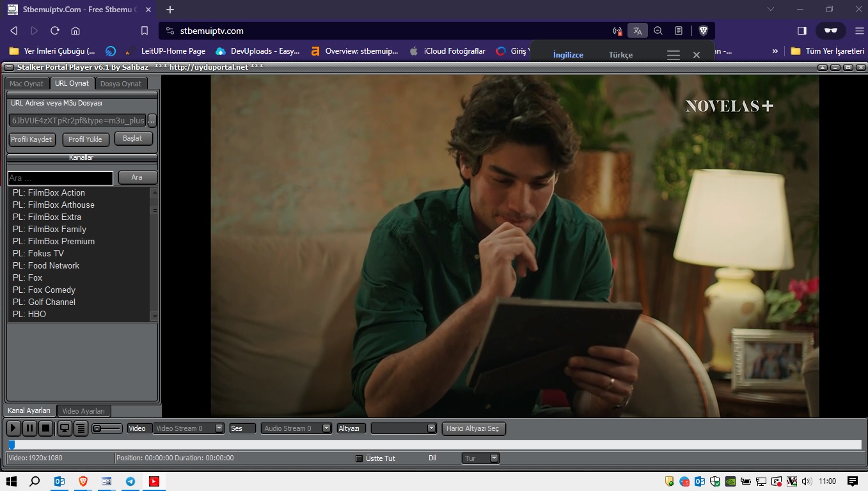Viewport: 868px width, 491px height.
Task: Open the browser hamburger main menu
Action: (x=859, y=31)
